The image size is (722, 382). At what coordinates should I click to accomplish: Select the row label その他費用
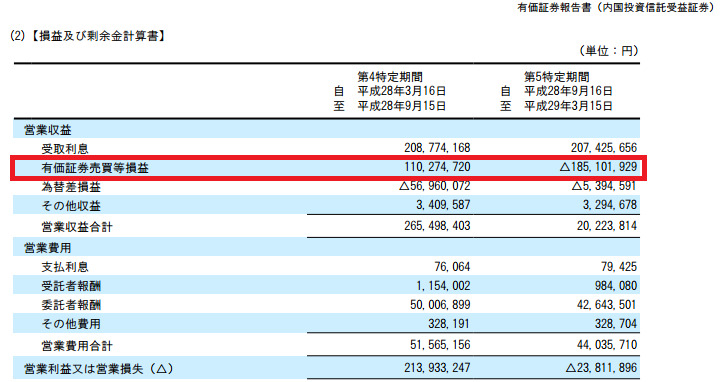pyautogui.click(x=71, y=324)
